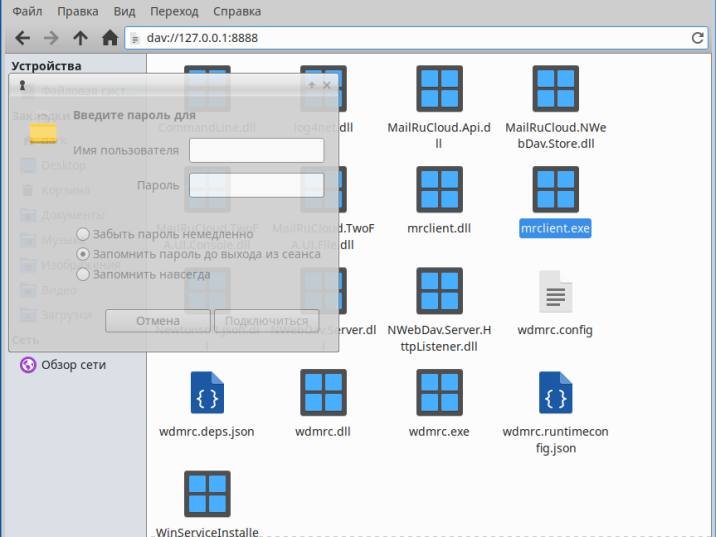Open the home folder icon
716x537 pixels.
click(110, 38)
